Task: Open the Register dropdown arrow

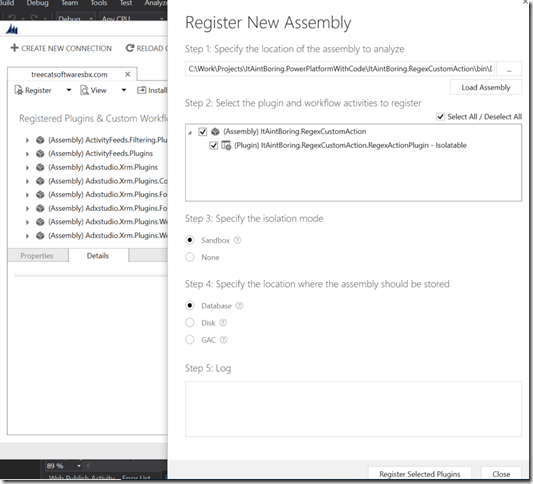Action: pyautogui.click(x=69, y=90)
